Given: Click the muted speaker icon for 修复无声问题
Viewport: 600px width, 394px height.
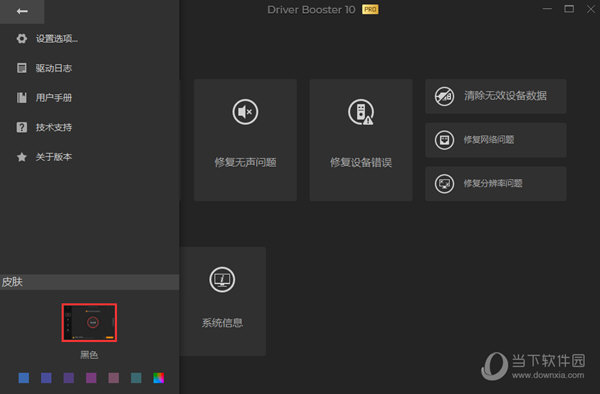Looking at the screenshot, I should point(245,112).
